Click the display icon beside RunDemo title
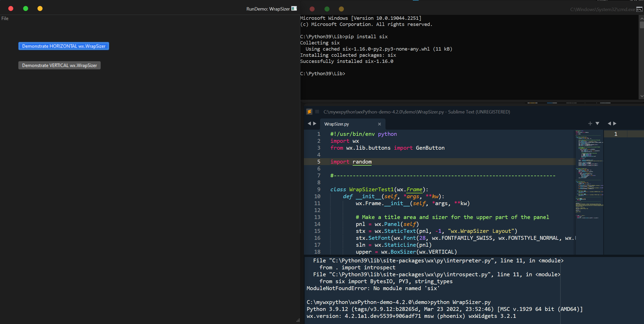 pyautogui.click(x=294, y=8)
